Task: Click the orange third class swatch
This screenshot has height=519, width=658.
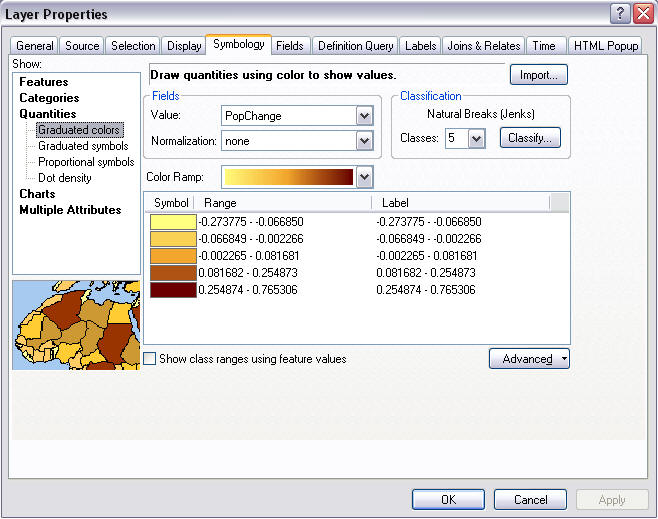Action: [173, 256]
